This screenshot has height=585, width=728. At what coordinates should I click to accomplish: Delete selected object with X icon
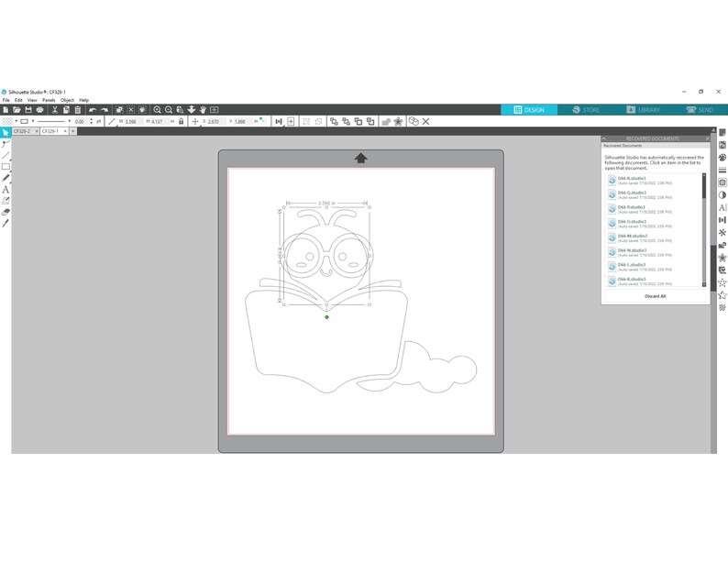pos(425,121)
